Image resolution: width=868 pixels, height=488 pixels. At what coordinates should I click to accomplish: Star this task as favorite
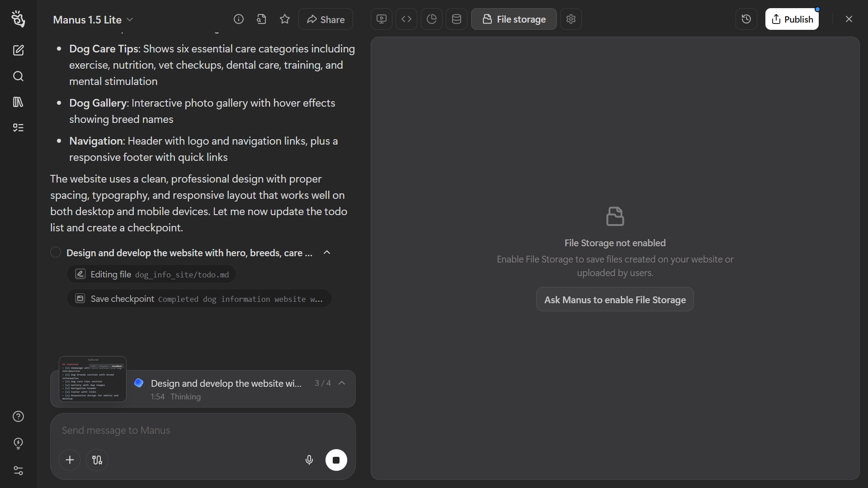tap(285, 19)
